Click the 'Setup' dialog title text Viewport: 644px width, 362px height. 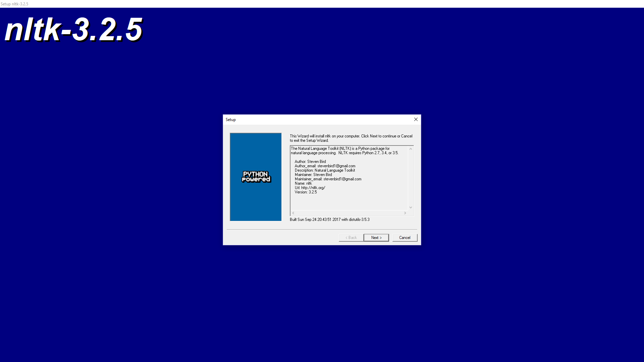point(230,120)
